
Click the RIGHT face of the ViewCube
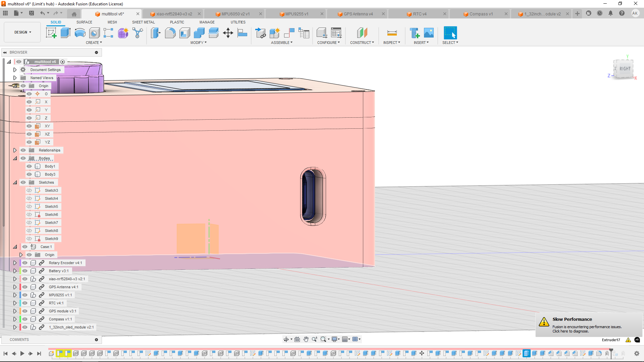(625, 69)
